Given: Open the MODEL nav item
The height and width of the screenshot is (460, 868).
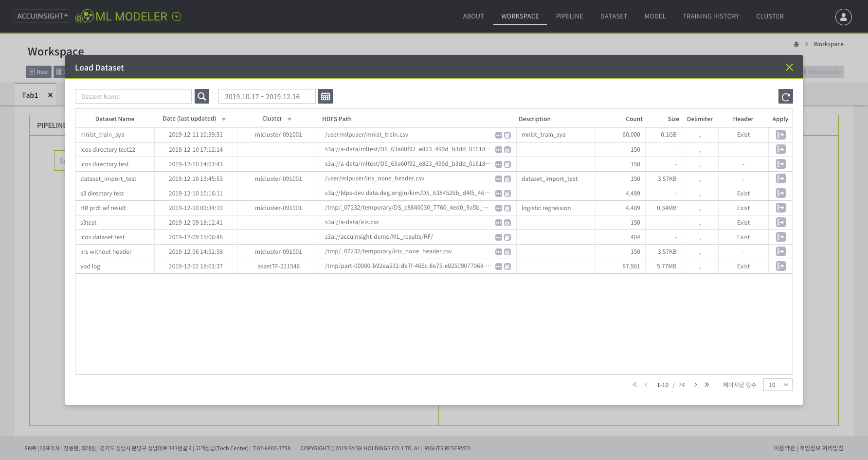Looking at the screenshot, I should click(x=655, y=16).
